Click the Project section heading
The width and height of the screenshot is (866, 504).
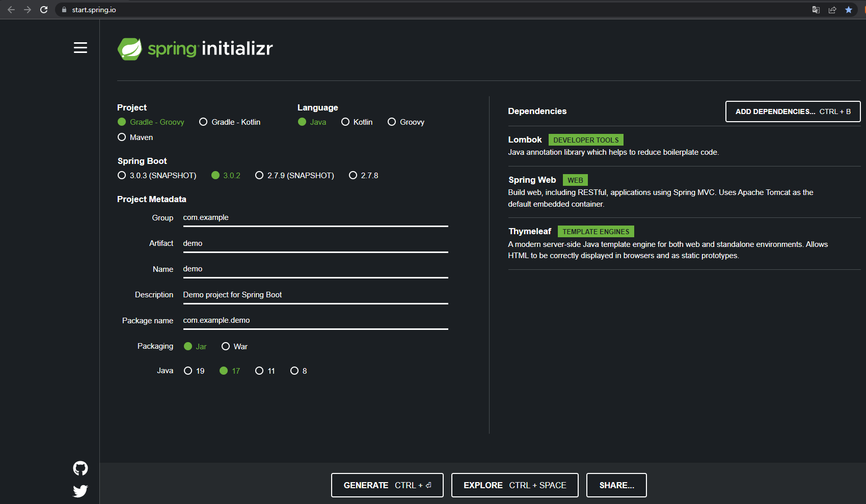coord(132,108)
